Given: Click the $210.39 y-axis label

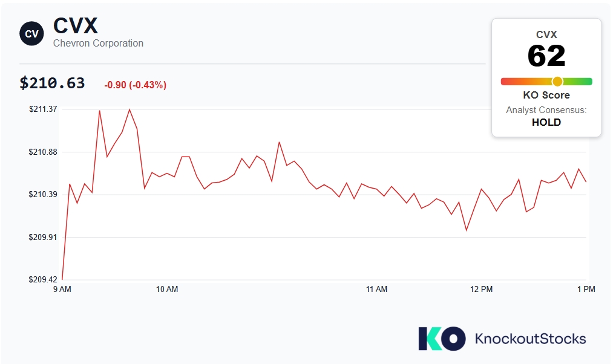Looking at the screenshot, I should pos(43,194).
